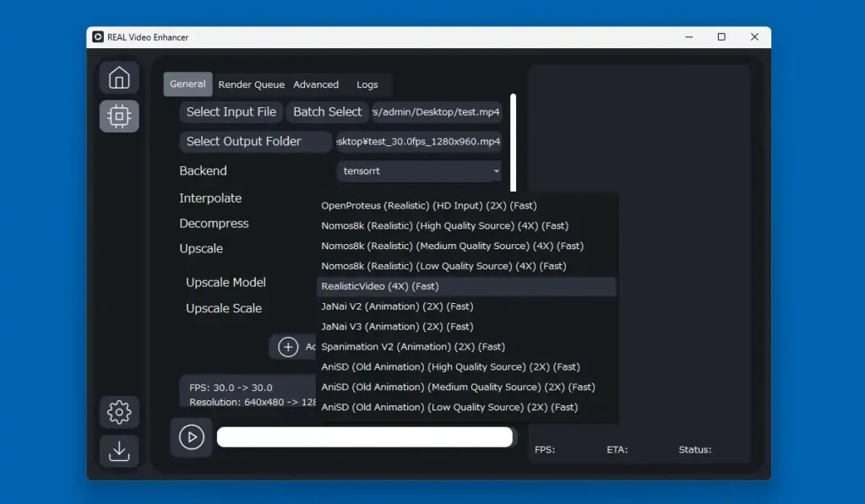Viewport: 865px width, 504px height.
Task: Select JaNai V3 (Animation) (2X) model
Action: [x=466, y=327]
